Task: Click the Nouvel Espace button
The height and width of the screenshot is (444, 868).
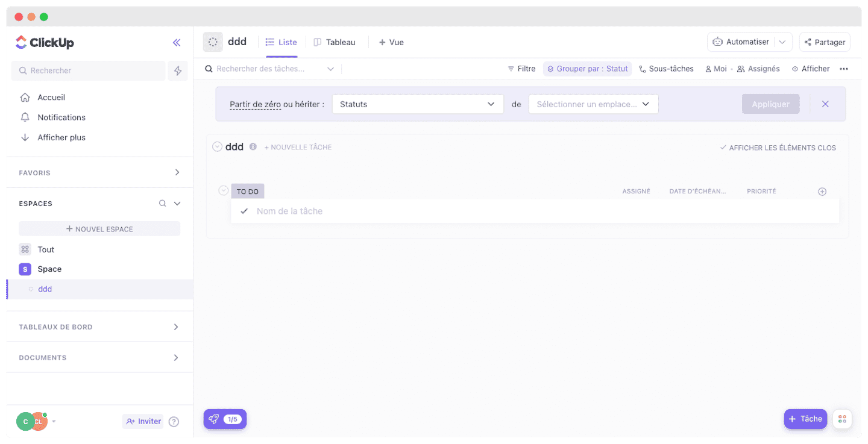Action: click(x=99, y=229)
